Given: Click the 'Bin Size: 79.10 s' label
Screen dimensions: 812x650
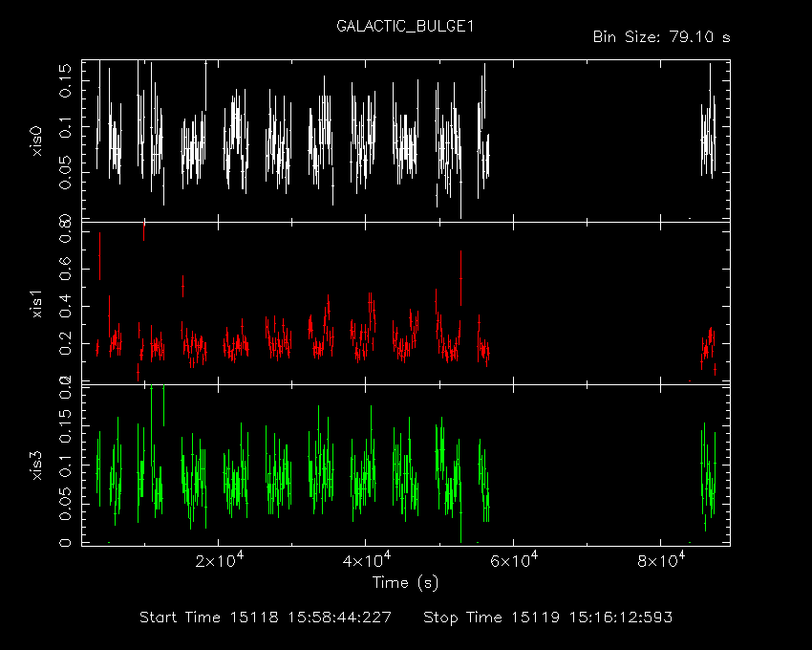Looking at the screenshot, I should 661,37.
